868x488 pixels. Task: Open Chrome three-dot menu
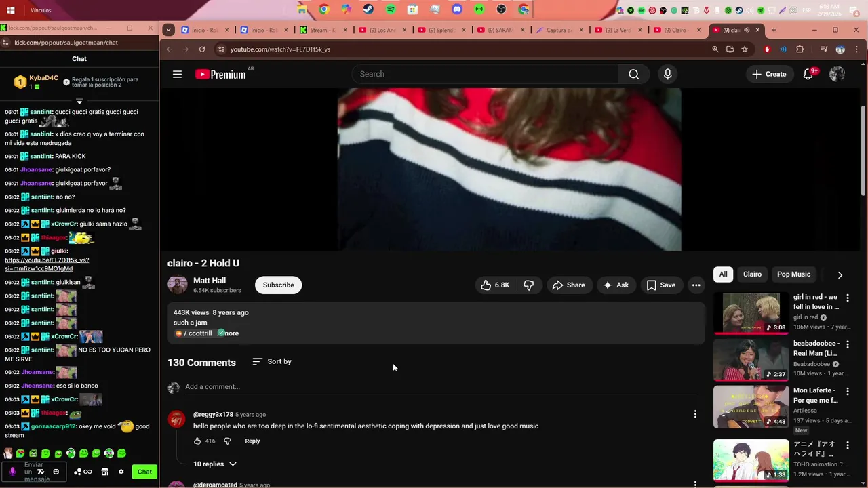(x=857, y=49)
